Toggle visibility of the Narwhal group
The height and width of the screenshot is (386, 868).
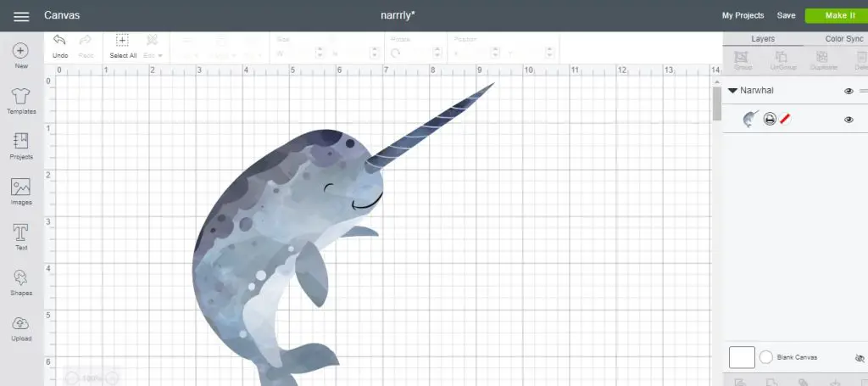tap(849, 91)
